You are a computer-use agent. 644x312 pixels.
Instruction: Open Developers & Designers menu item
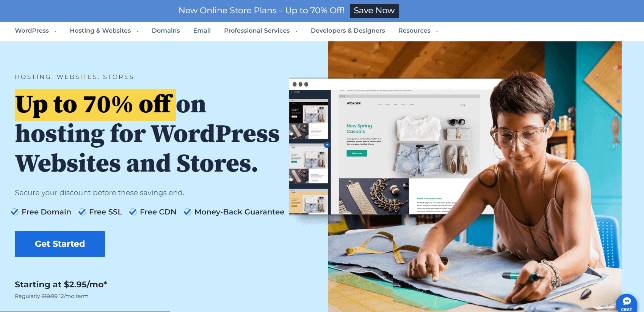348,31
